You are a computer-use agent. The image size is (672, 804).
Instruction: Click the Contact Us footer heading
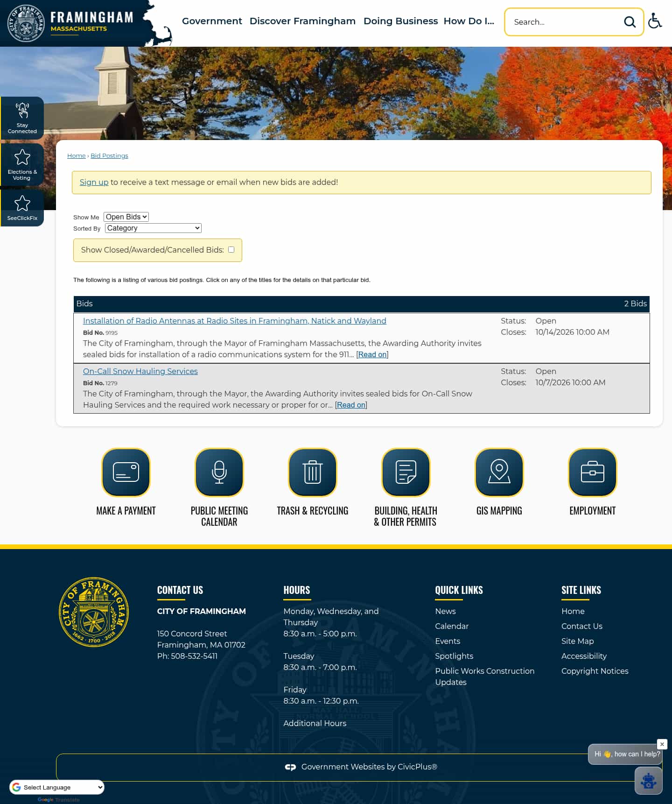[x=180, y=590]
